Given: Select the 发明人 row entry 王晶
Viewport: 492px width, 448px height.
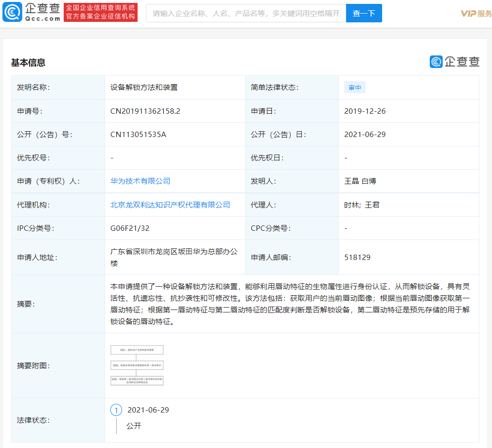Looking at the screenshot, I should pos(352,181).
